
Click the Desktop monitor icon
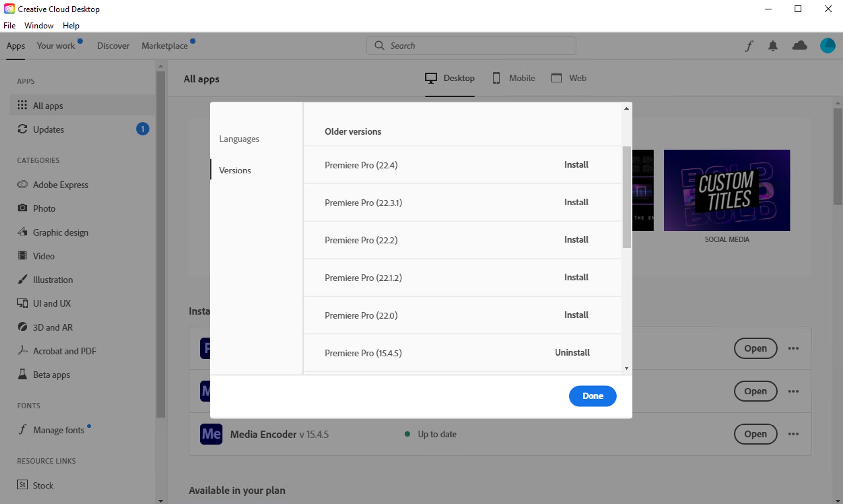coord(431,78)
